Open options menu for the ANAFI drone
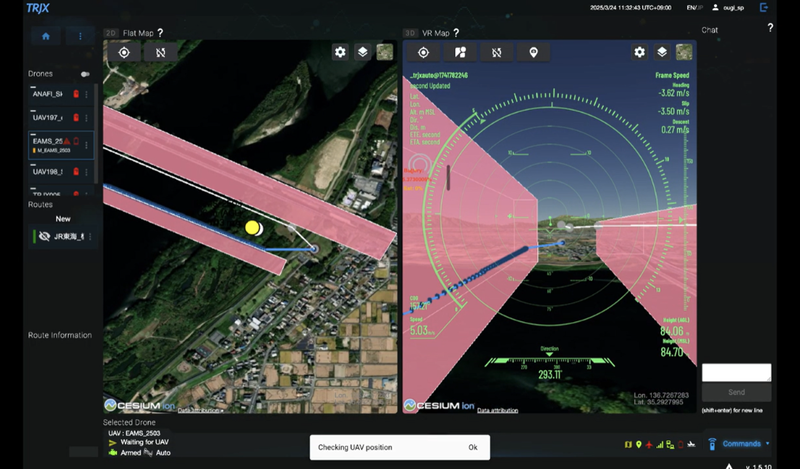The height and width of the screenshot is (469, 800). coord(87,94)
